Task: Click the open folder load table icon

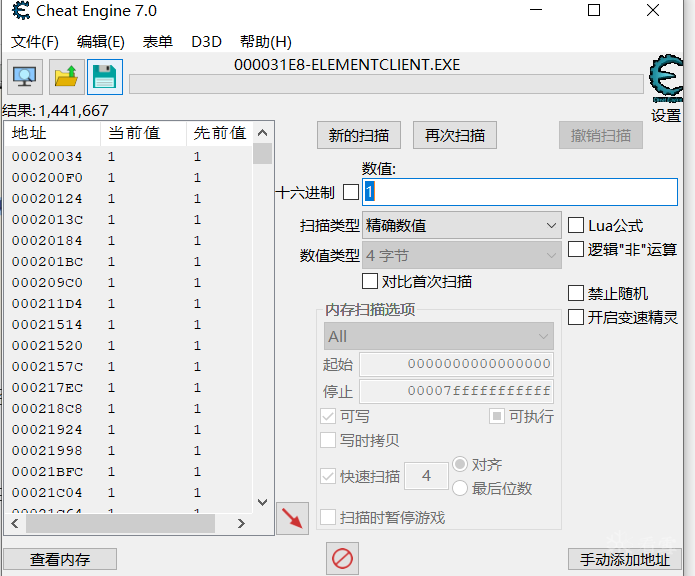Action: pyautogui.click(x=66, y=77)
